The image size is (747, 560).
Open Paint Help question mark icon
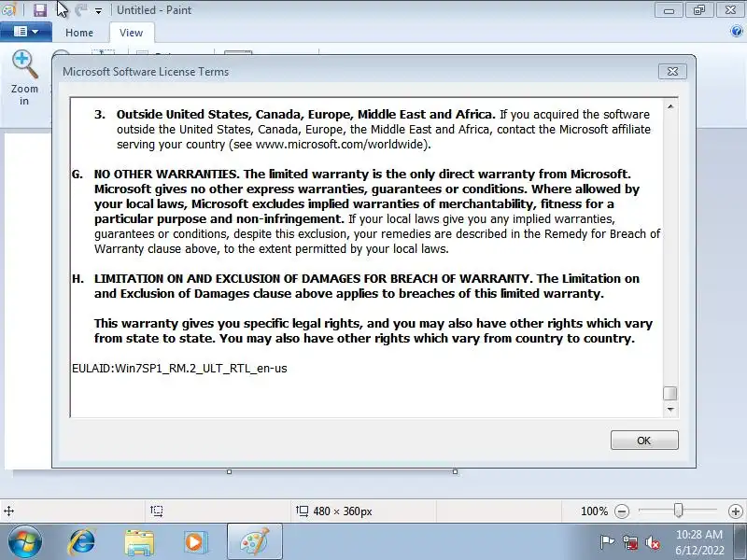coord(736,32)
